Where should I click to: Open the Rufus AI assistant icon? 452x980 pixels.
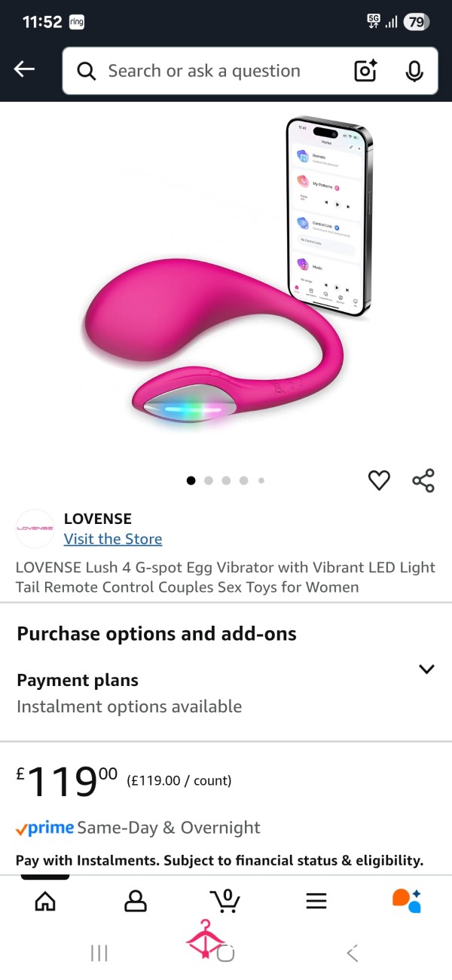[407, 900]
